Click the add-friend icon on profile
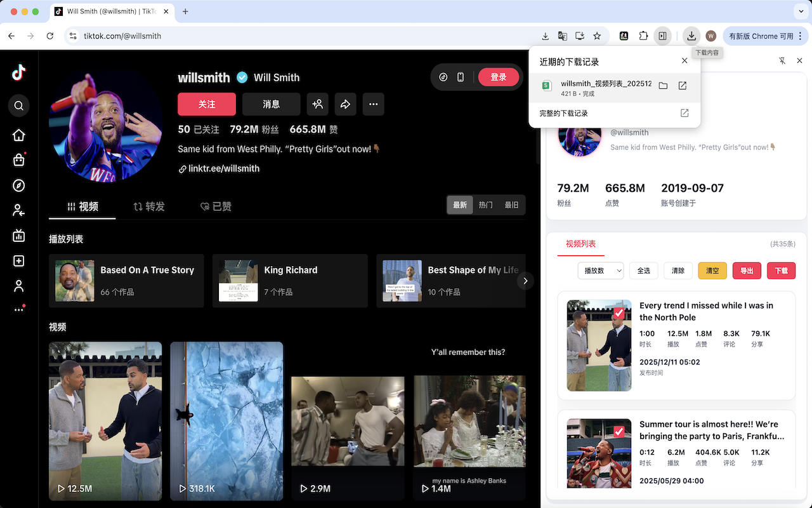 click(x=318, y=104)
